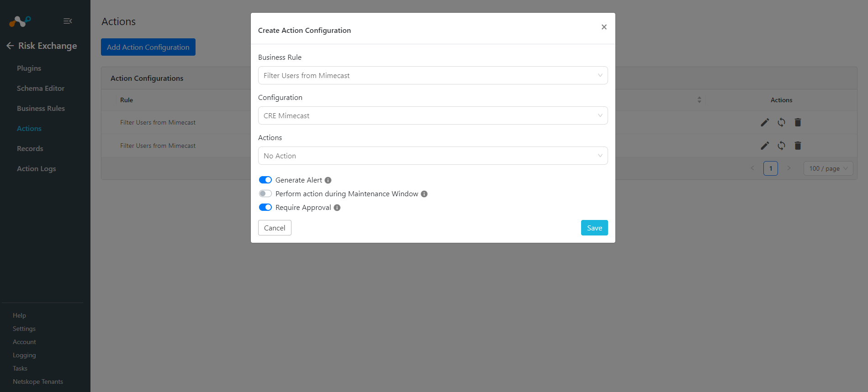Click the edit pencil icon in first row
Viewport: 868px width, 392px height.
[765, 122]
